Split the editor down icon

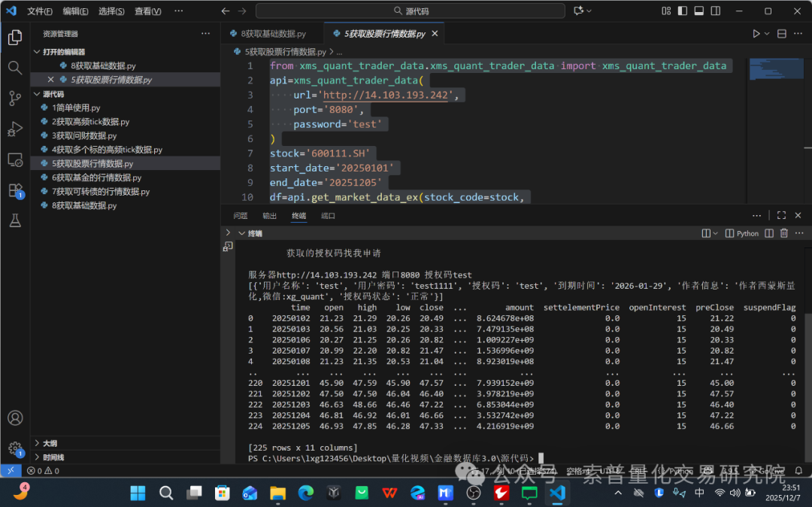781,34
